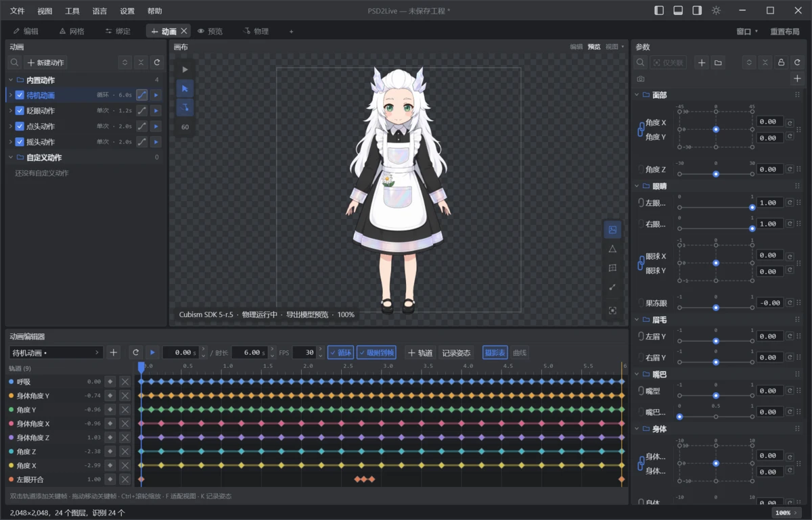Viewport: 812px width, 520px height.
Task: Open the canvas 视图 dropdown
Action: 614,47
